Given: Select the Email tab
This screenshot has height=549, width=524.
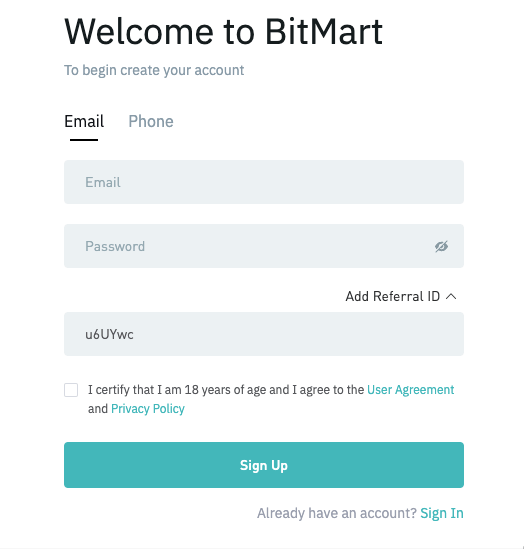Looking at the screenshot, I should (84, 121).
